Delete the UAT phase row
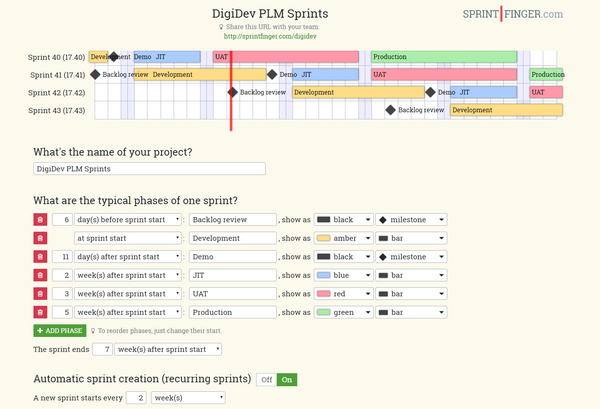This screenshot has height=409, width=600. [40, 294]
